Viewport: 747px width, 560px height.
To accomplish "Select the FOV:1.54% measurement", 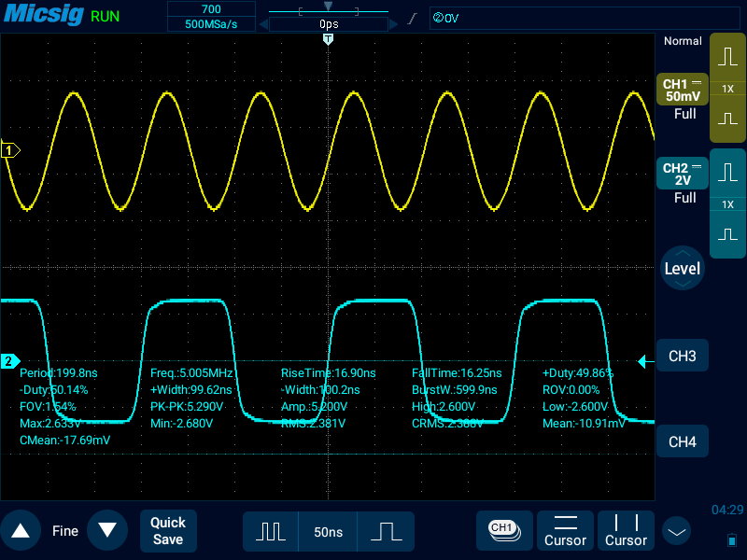I will [x=48, y=406].
